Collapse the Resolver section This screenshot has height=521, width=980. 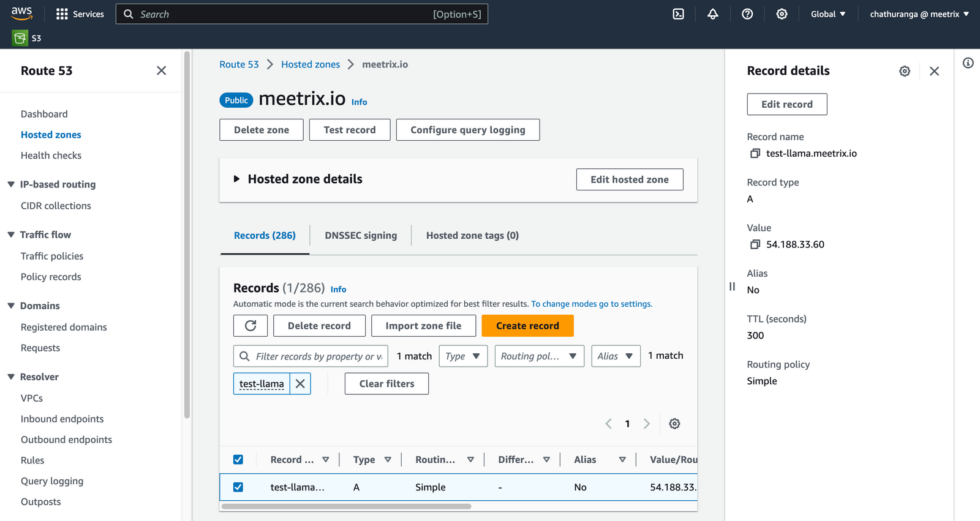click(x=11, y=377)
